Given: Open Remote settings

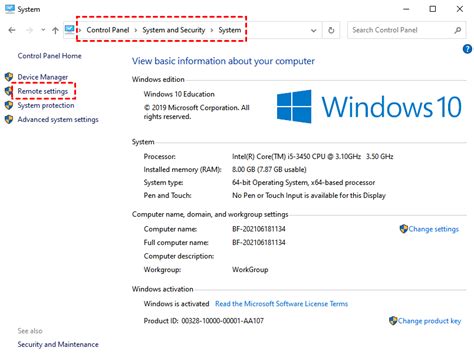Looking at the screenshot, I should [43, 91].
